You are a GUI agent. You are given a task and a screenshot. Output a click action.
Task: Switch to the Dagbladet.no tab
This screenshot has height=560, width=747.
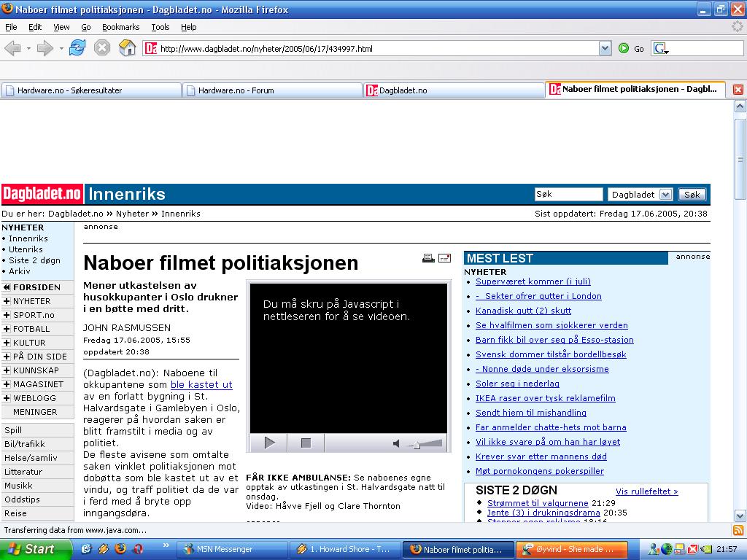pos(454,90)
